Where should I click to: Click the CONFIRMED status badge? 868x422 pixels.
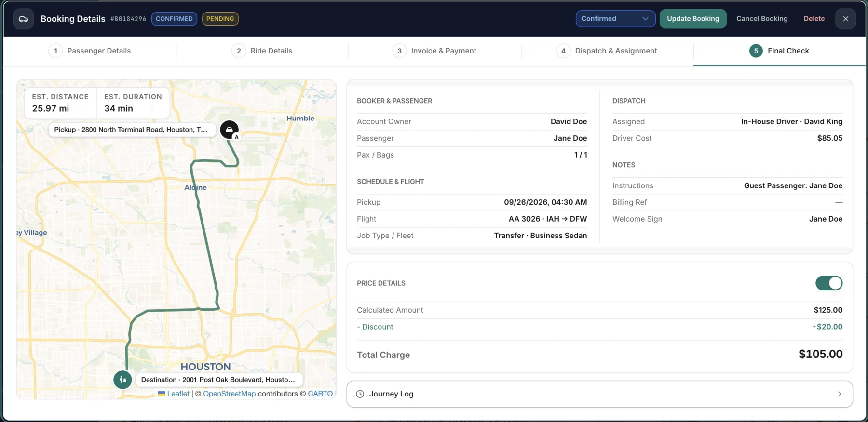pos(174,19)
